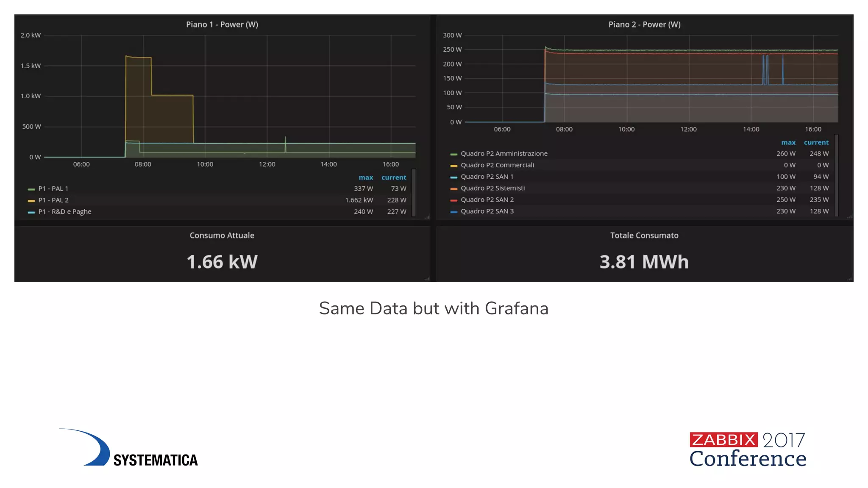Viewport: 868px width, 488px height.
Task: Click the green spike after 12:00 on Piano 1
Action: click(x=285, y=144)
